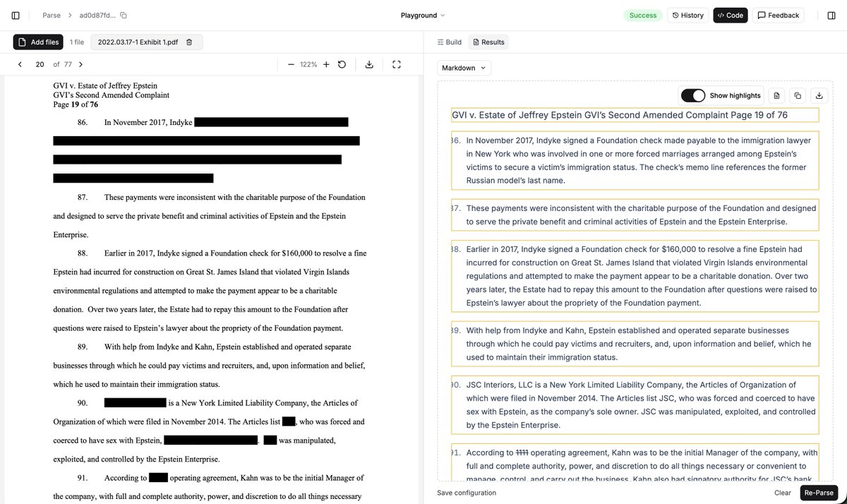Toggle the left sidebar panel icon

click(x=16, y=15)
